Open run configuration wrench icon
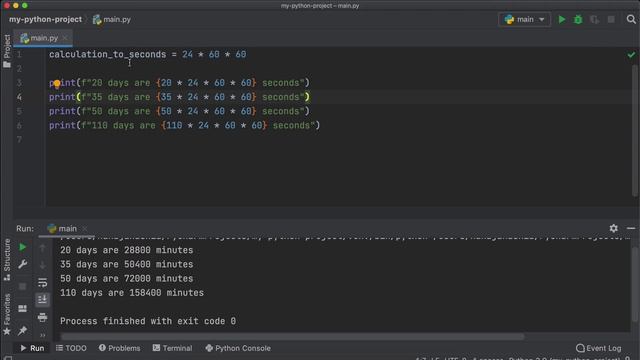 (x=23, y=264)
